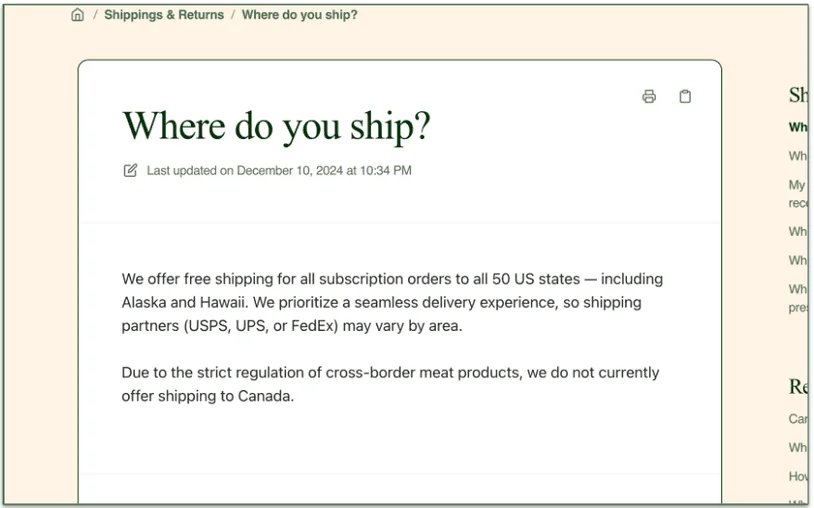Select the bold current article in sidebar
The image size is (814, 508).
pos(798,127)
